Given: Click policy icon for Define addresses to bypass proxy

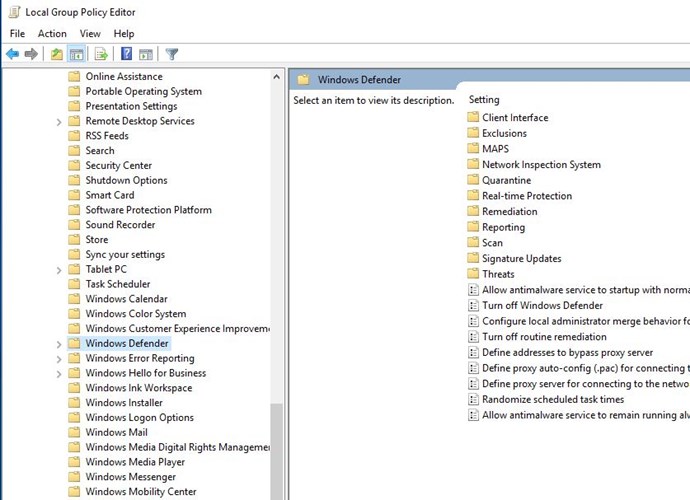Looking at the screenshot, I should pos(473,352).
